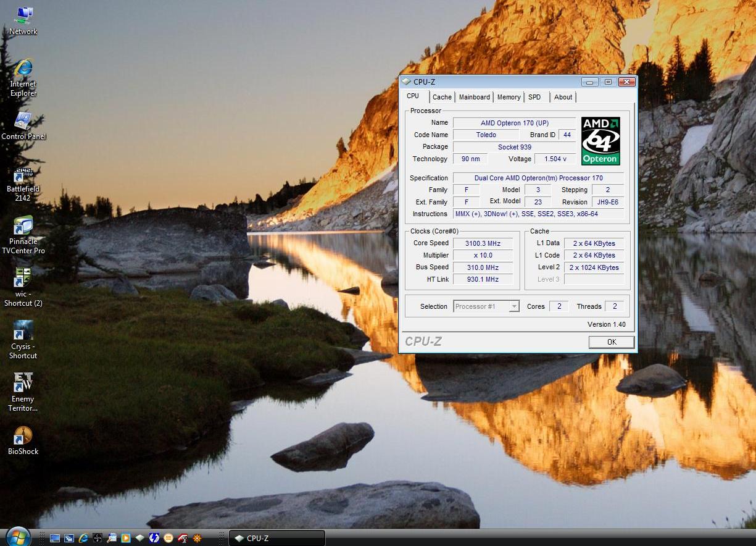This screenshot has width=756, height=546.
Task: Open the About tab
Action: 563,97
